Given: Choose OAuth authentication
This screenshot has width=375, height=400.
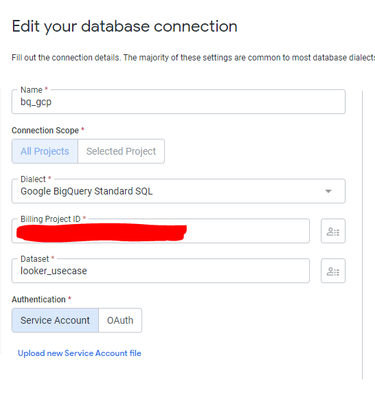Looking at the screenshot, I should tap(120, 320).
